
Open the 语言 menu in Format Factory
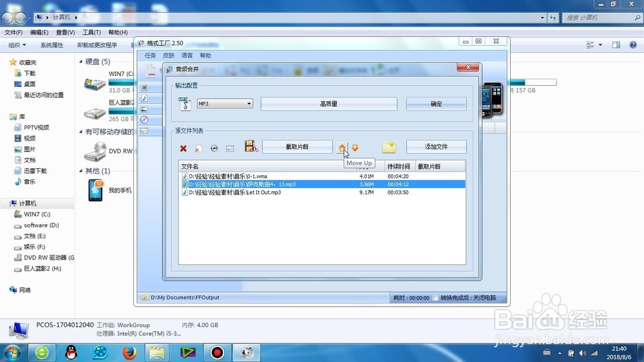[187, 55]
